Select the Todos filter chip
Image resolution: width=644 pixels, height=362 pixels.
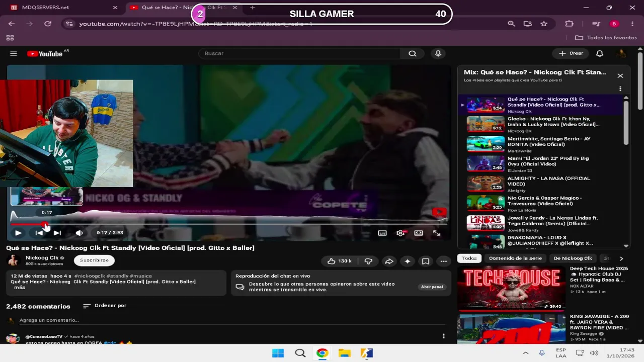[469, 258]
